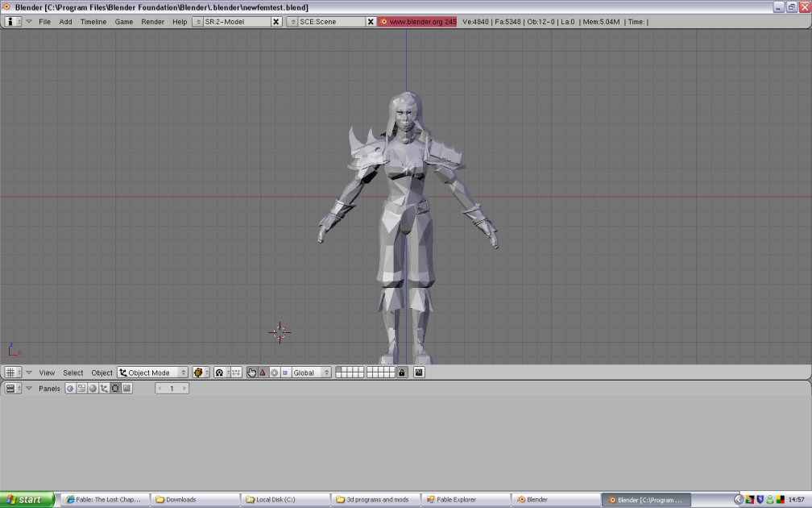812x508 pixels.
Task: Switch to Fable Explorer in taskbar
Action: pyautogui.click(x=466, y=500)
